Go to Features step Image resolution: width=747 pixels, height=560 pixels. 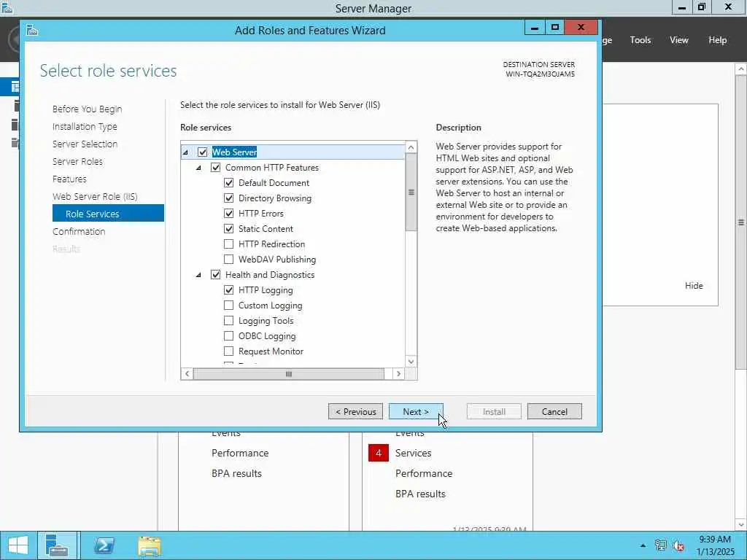point(69,179)
